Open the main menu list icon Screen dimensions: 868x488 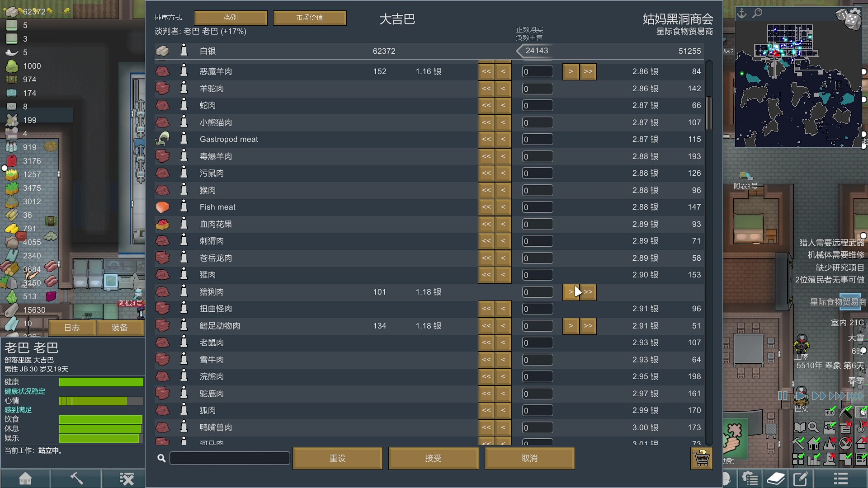click(x=840, y=479)
